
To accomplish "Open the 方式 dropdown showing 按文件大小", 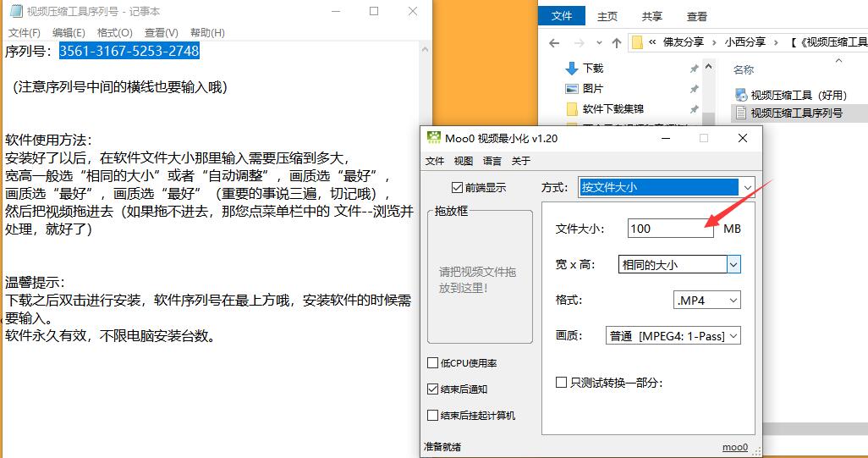I will pos(666,187).
